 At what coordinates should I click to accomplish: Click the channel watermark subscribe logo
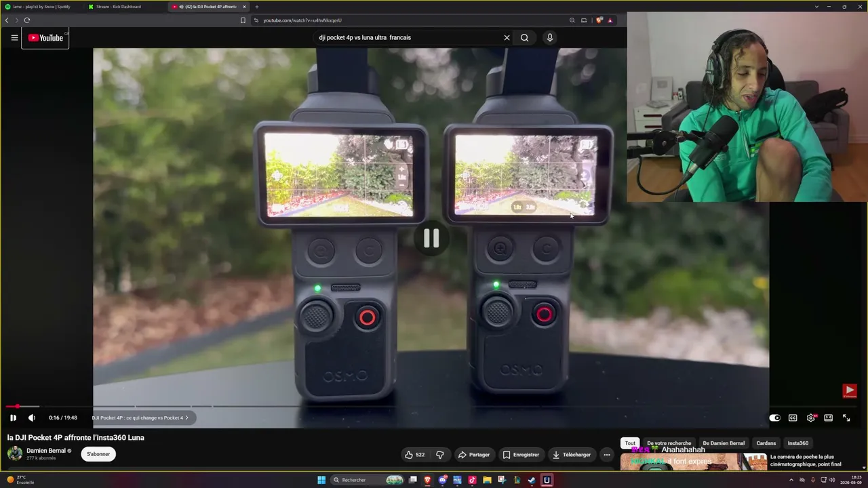pyautogui.click(x=849, y=390)
